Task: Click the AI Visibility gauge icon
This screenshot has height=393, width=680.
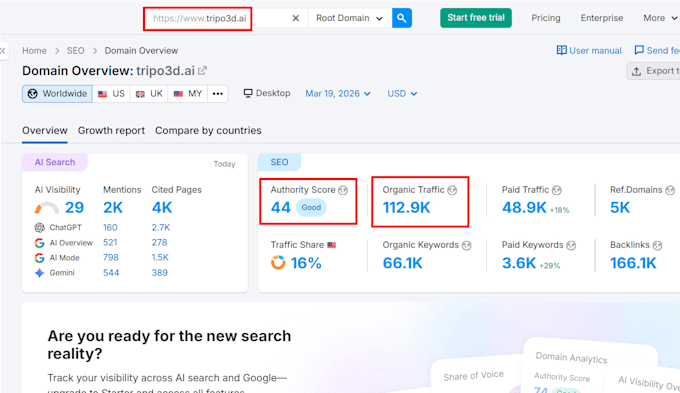Action: [47, 208]
